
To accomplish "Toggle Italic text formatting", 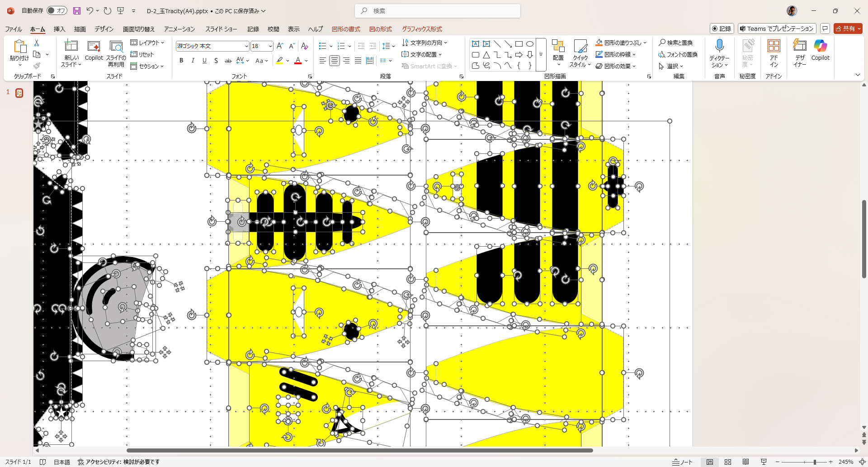I will pos(193,61).
